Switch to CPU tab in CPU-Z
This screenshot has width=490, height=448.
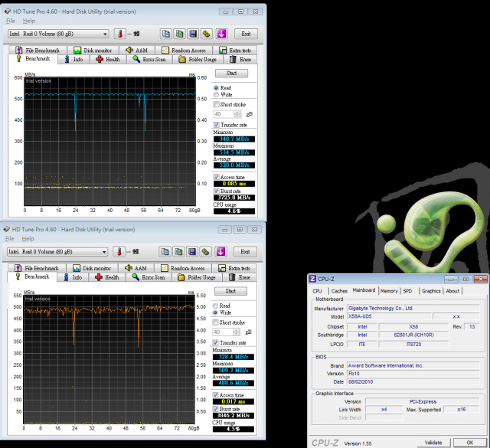tap(317, 291)
